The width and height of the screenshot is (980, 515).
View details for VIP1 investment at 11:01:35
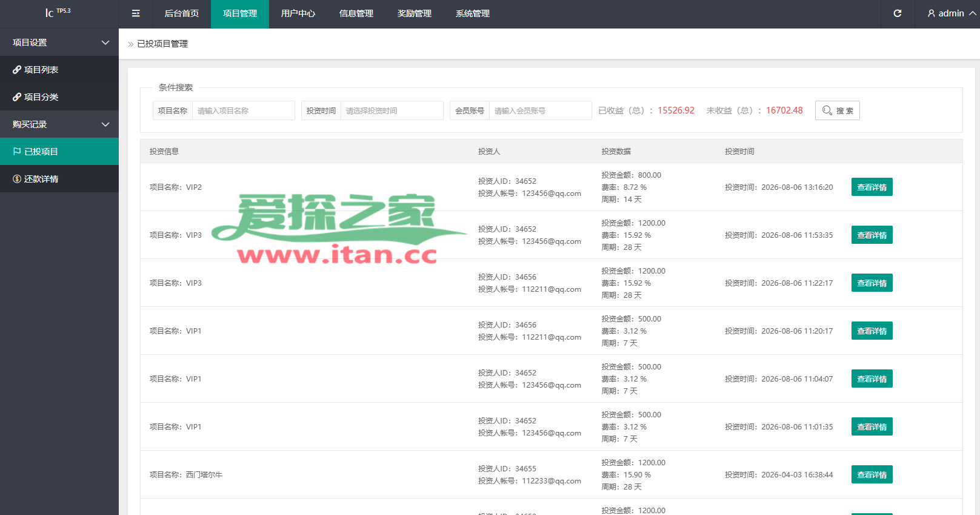pyautogui.click(x=872, y=426)
